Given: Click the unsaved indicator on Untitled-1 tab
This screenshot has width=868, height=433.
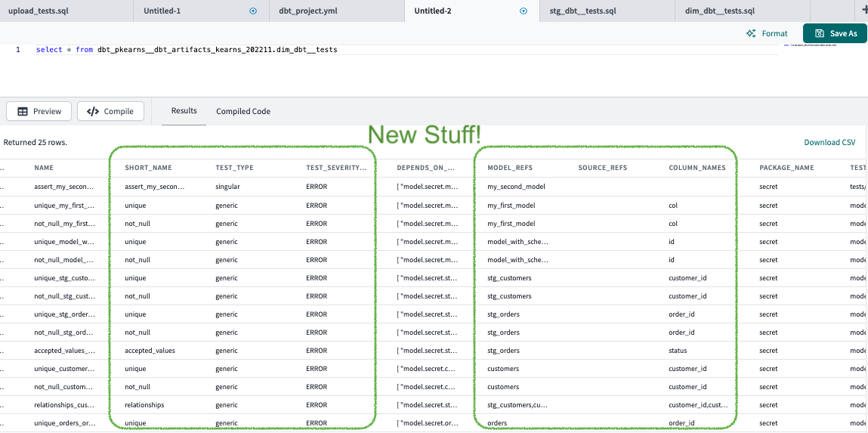Looking at the screenshot, I should (253, 11).
